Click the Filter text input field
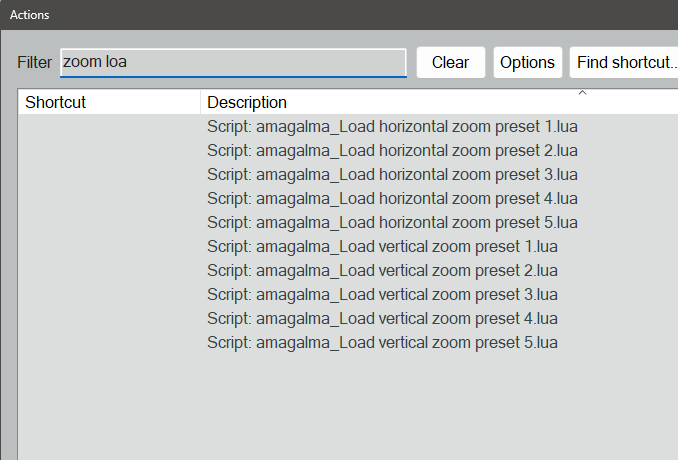This screenshot has height=460, width=678. click(233, 62)
